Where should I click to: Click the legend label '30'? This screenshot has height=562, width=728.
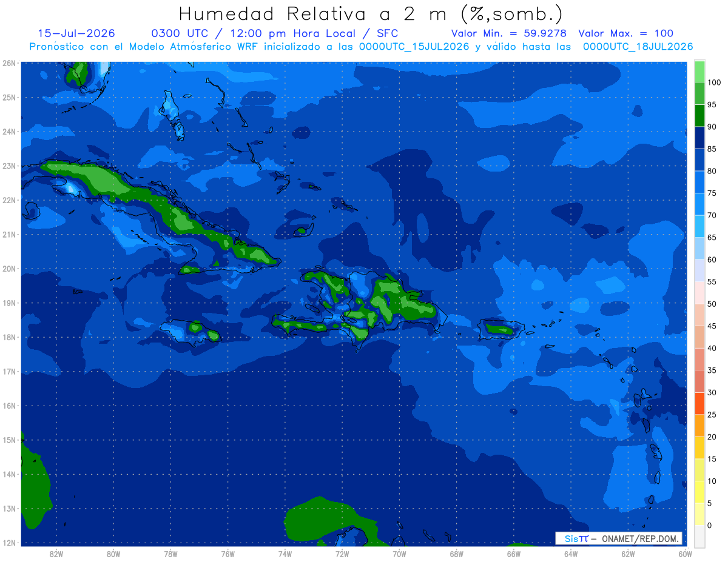coord(712,392)
